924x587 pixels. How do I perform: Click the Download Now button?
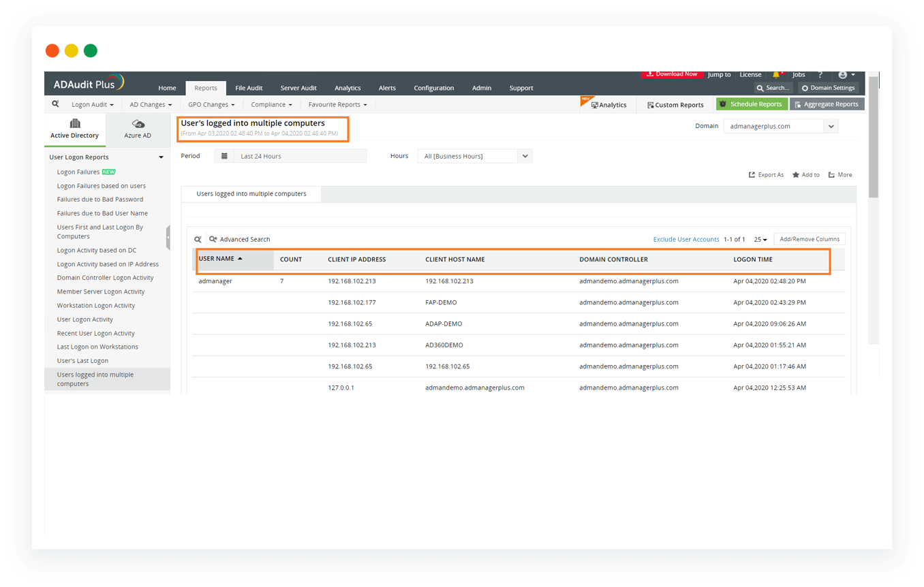pyautogui.click(x=671, y=74)
